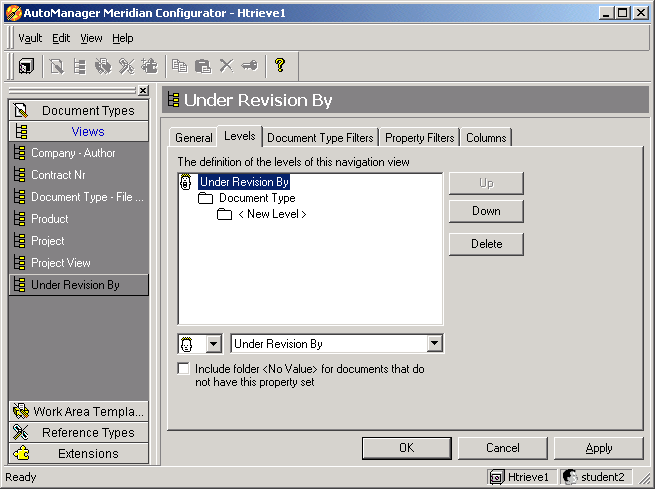
Task: Click the AutoManager title bar app icon
Action: click(13, 13)
